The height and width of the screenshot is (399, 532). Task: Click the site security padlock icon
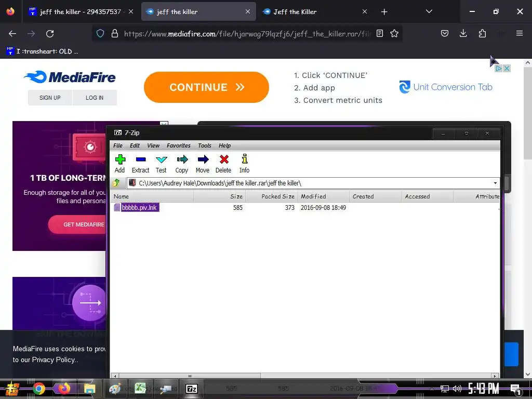pyautogui.click(x=115, y=34)
